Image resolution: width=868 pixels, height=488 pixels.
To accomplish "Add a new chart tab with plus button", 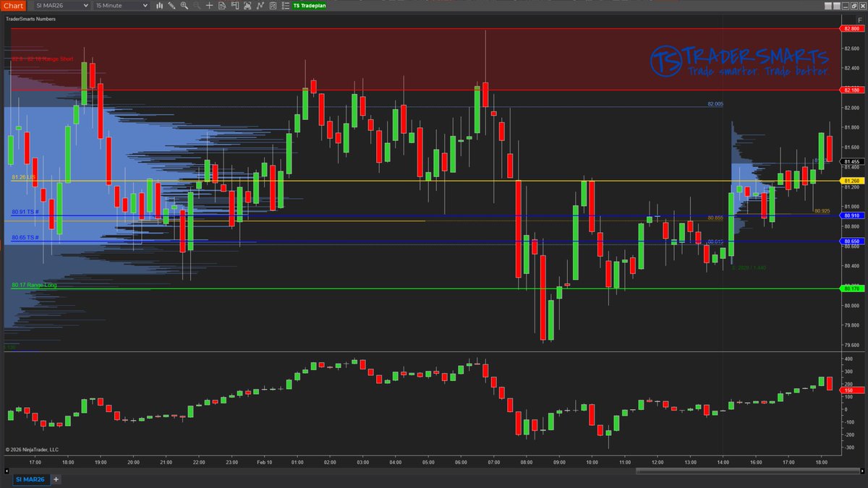I will pyautogui.click(x=56, y=479).
